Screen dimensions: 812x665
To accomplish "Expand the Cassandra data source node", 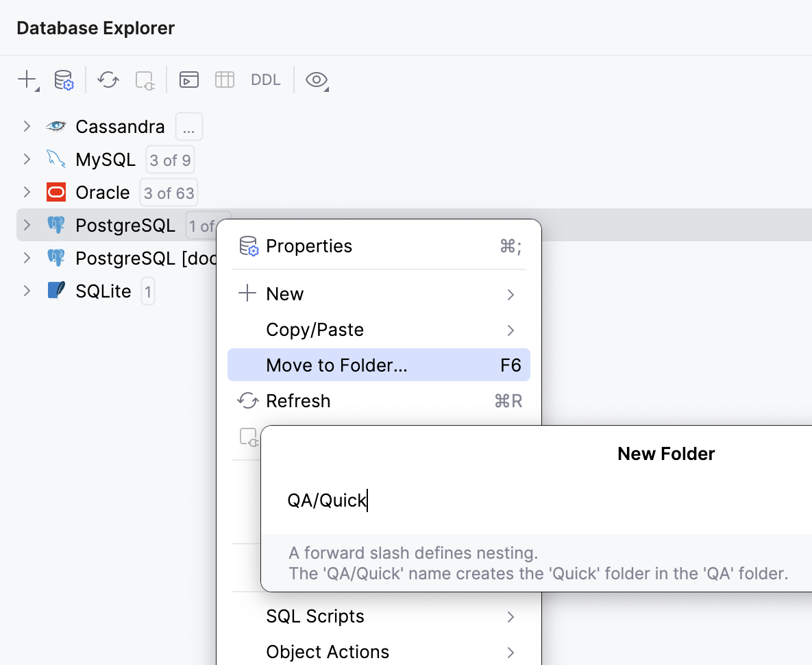I will point(27,126).
